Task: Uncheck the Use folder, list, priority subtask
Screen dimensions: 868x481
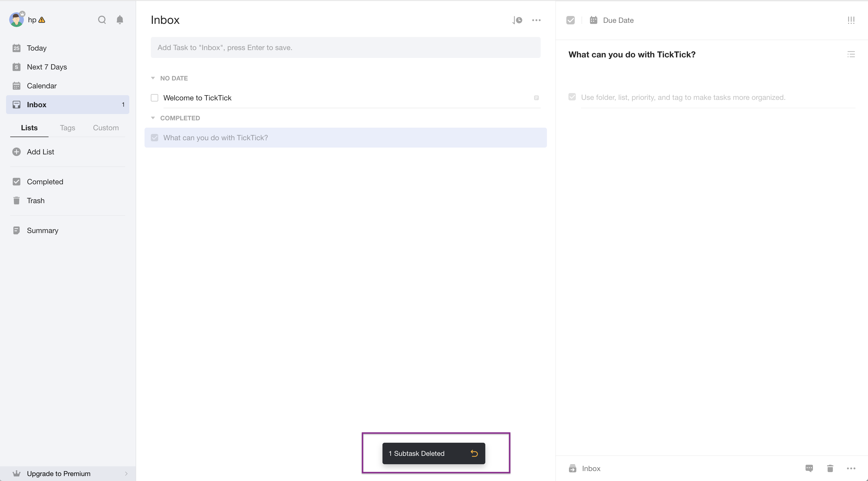Action: point(572,97)
